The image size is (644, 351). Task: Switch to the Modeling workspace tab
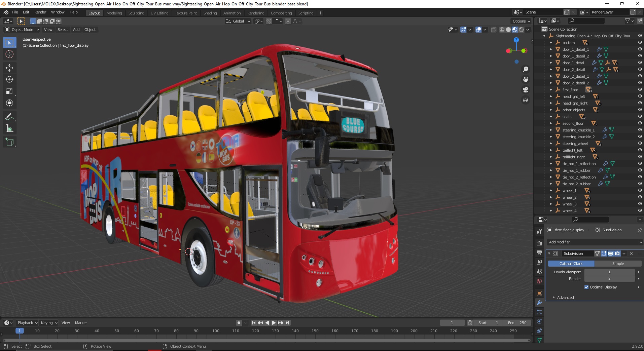click(x=114, y=13)
